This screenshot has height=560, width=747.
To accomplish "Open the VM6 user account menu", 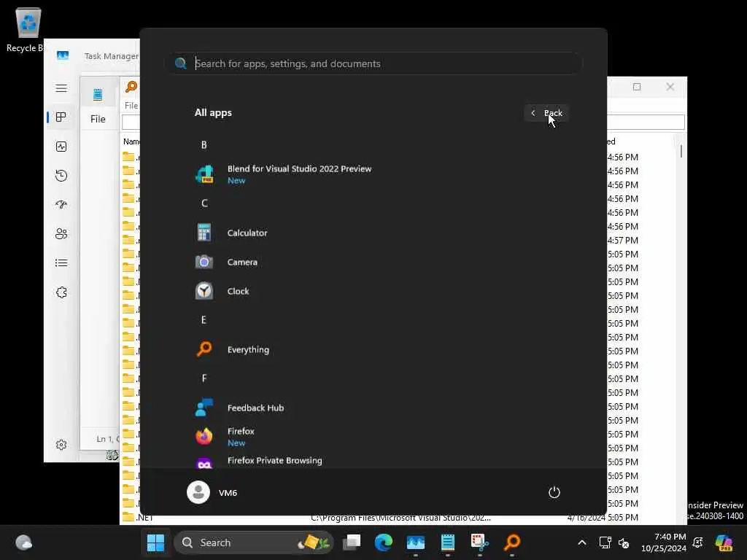I will click(x=212, y=492).
